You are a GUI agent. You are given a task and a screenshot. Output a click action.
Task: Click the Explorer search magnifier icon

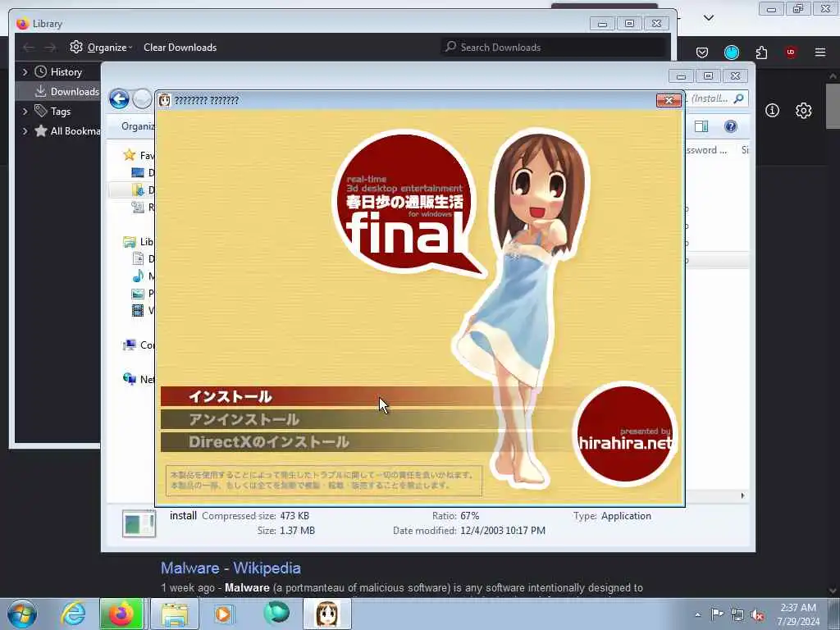pyautogui.click(x=739, y=98)
